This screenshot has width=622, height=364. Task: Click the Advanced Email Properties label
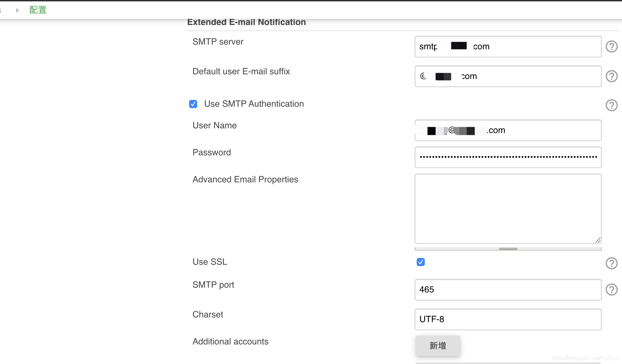coord(245,180)
